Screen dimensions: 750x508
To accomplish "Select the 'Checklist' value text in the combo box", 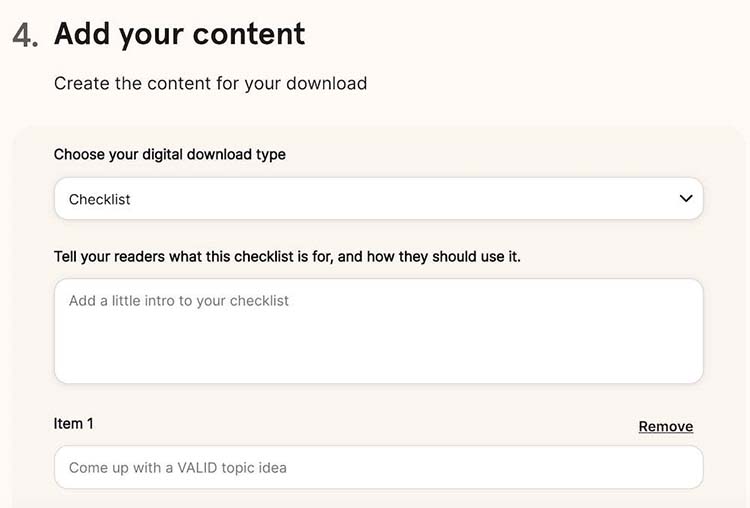I will click(99, 199).
